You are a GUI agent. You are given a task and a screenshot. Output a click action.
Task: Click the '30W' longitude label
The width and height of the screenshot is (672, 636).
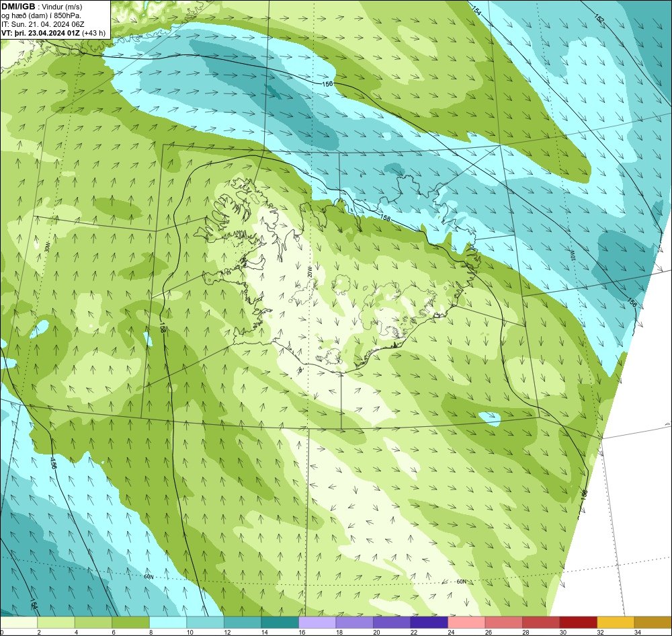(47, 246)
